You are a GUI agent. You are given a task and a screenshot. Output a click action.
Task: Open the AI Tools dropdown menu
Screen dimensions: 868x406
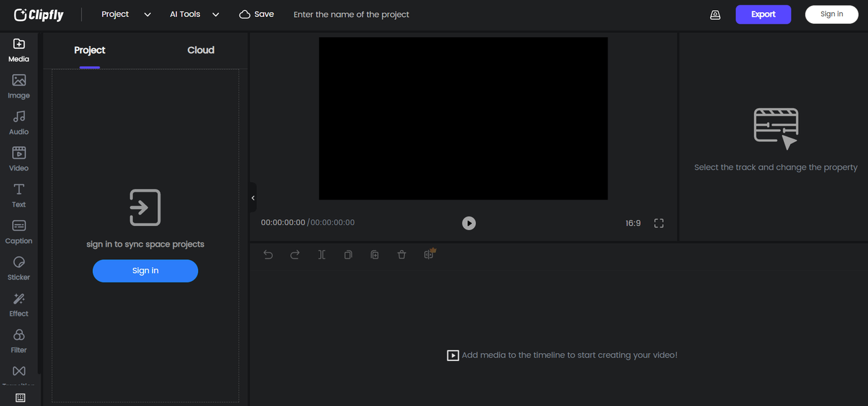(x=195, y=14)
